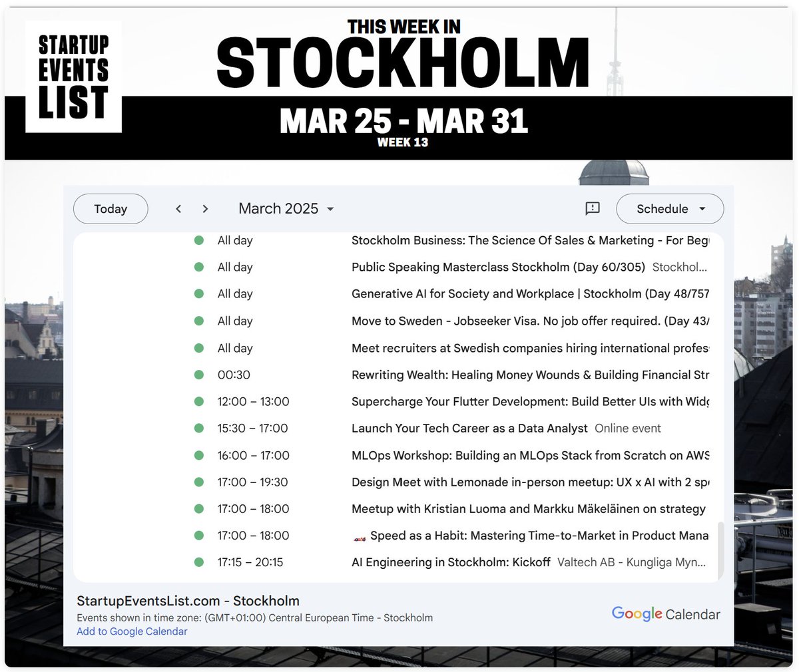Viewport: 799px width, 672px height.
Task: Click the Startup Events List logo
Action: [73, 77]
